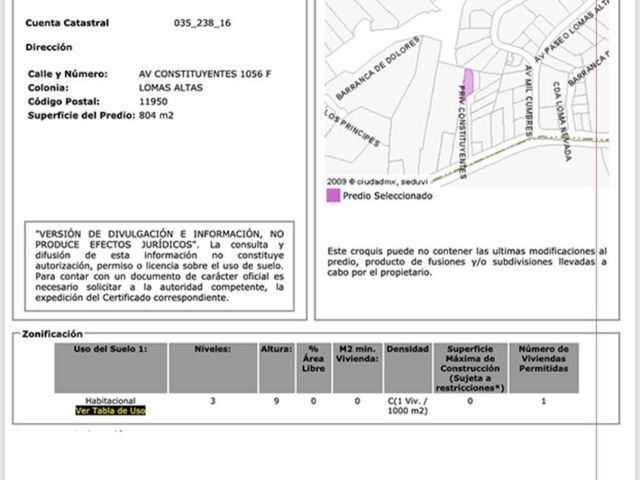Click the Densidad column header

[x=407, y=368]
